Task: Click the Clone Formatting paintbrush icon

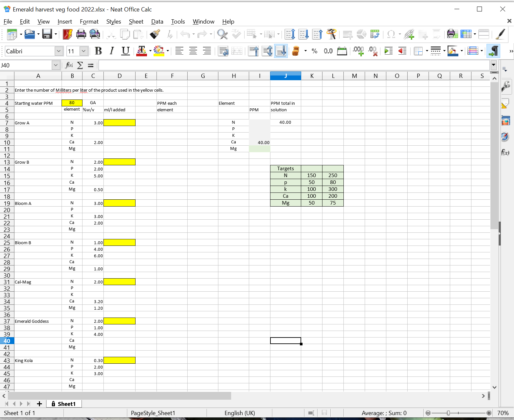Action: (155, 34)
